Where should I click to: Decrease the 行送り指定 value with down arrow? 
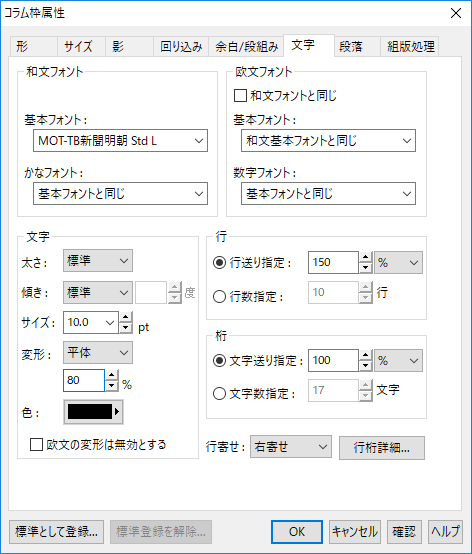click(x=366, y=268)
